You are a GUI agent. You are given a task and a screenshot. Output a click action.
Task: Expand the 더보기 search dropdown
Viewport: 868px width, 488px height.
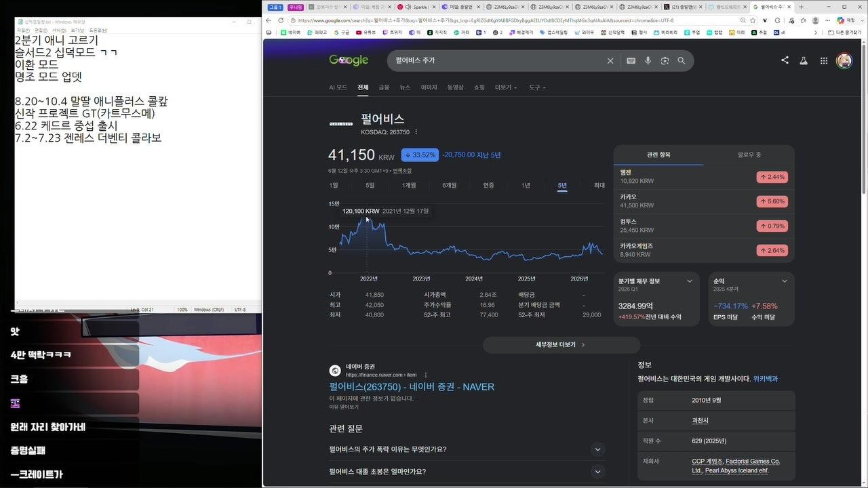[x=506, y=87]
